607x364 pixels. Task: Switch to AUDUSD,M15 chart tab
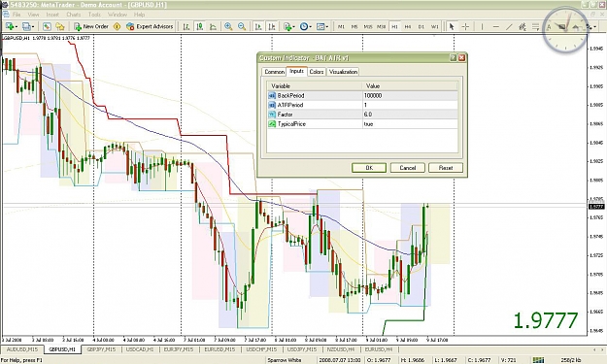(x=22, y=349)
